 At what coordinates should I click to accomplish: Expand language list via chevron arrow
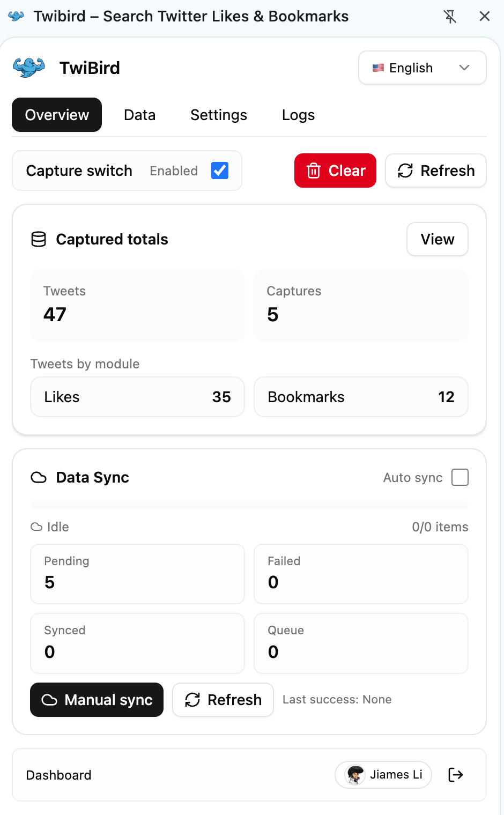pos(464,68)
